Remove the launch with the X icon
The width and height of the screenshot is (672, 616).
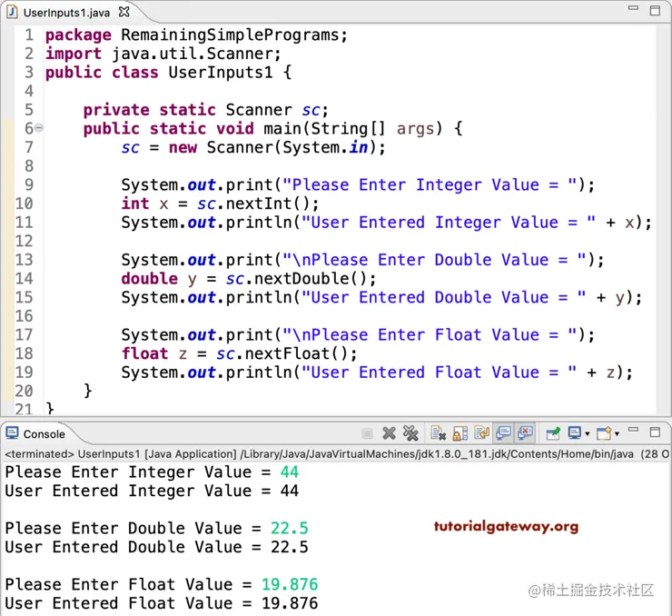[x=389, y=433]
